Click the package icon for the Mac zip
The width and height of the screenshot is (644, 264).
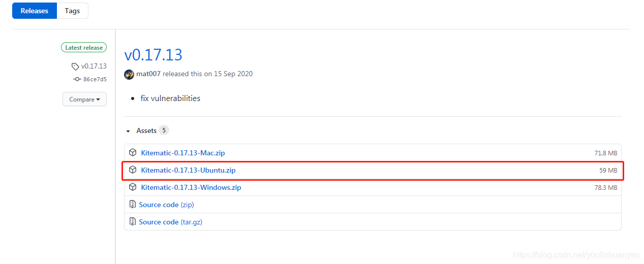133,152
